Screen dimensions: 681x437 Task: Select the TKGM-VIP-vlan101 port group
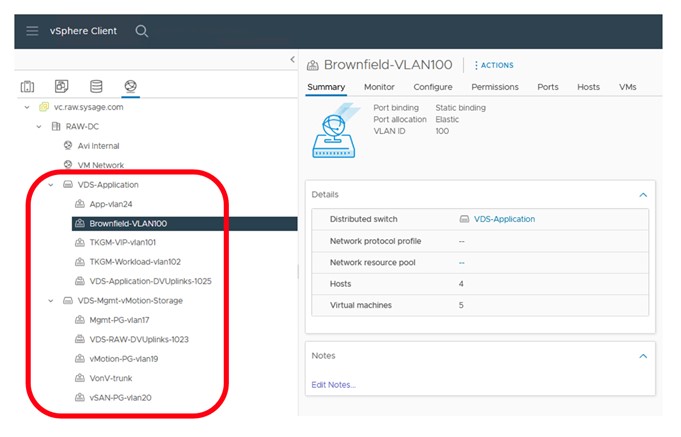[x=122, y=242]
